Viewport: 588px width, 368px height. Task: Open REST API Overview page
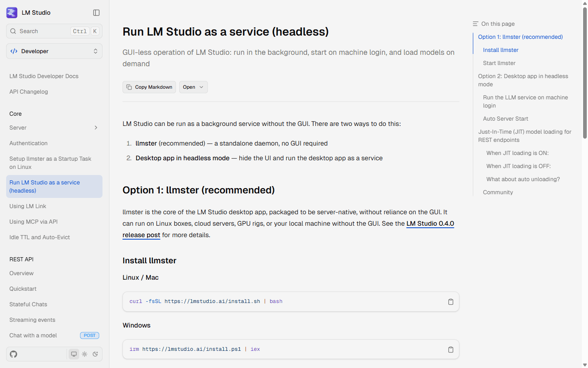pos(22,273)
